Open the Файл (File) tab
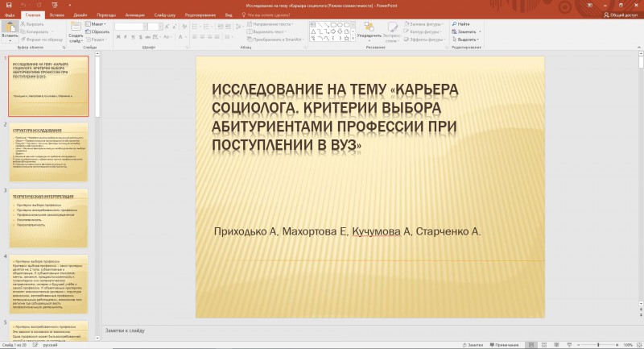The width and height of the screenshot is (644, 349). click(10, 15)
